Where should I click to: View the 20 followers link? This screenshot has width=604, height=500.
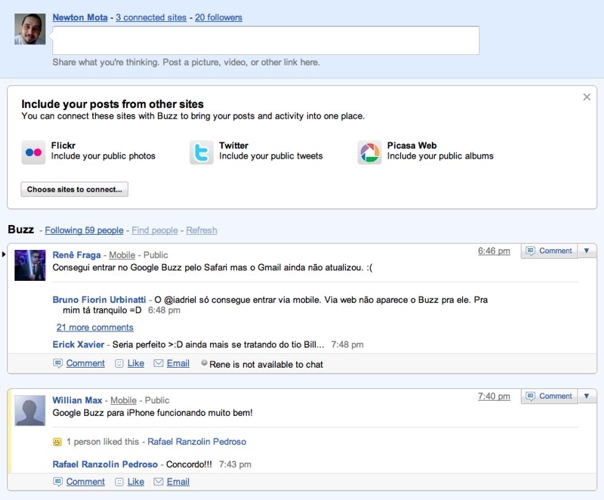pos(218,17)
